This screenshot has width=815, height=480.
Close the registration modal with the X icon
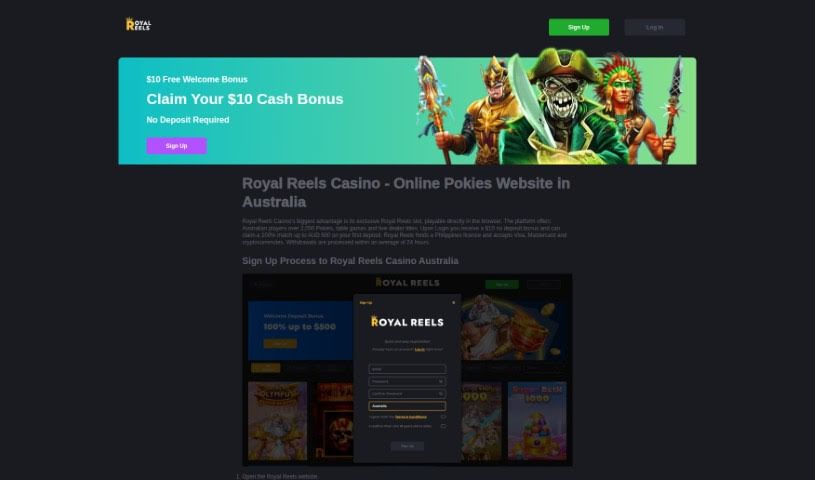pos(453,303)
